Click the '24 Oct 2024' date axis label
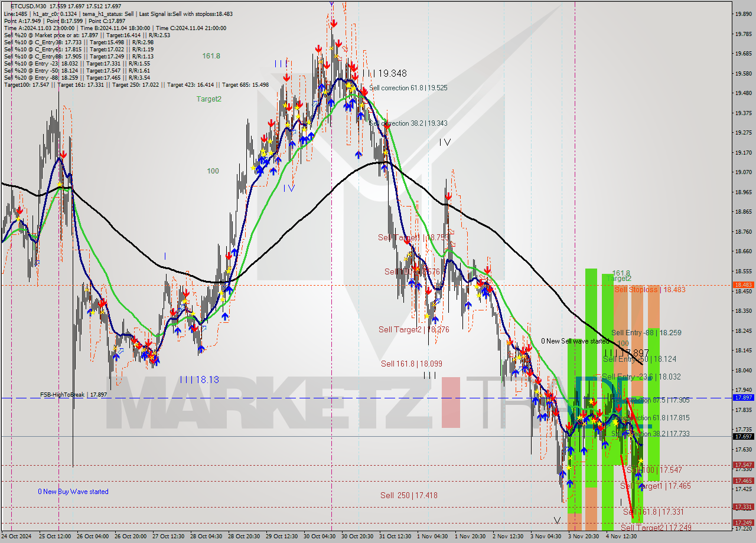Image resolution: width=756 pixels, height=543 pixels. click(x=16, y=537)
